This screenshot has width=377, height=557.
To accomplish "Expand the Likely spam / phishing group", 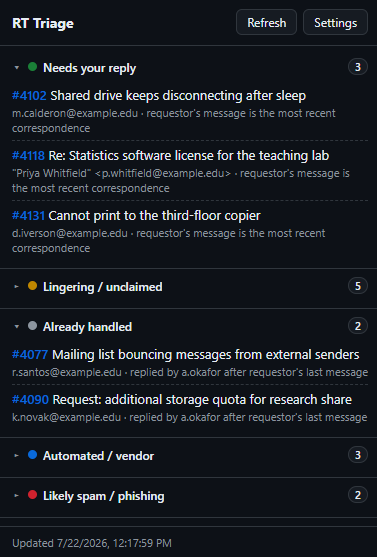I will click(189, 496).
